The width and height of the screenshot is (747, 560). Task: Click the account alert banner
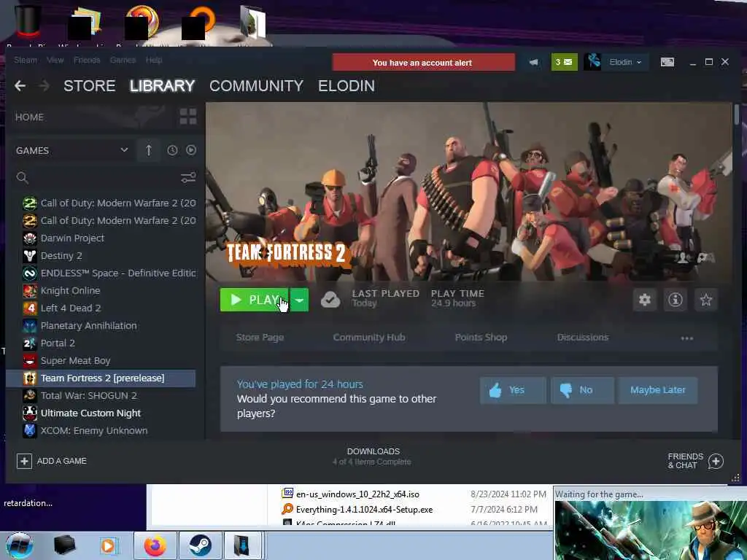(x=424, y=63)
